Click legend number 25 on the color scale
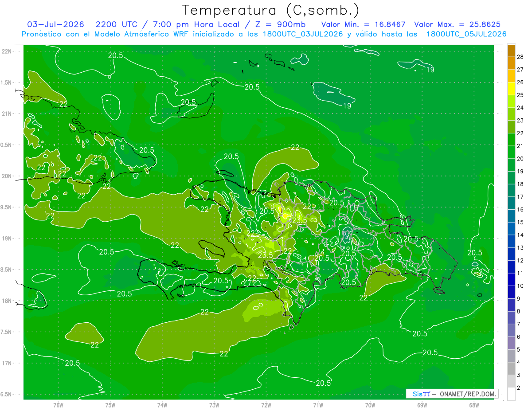 [x=521, y=95]
